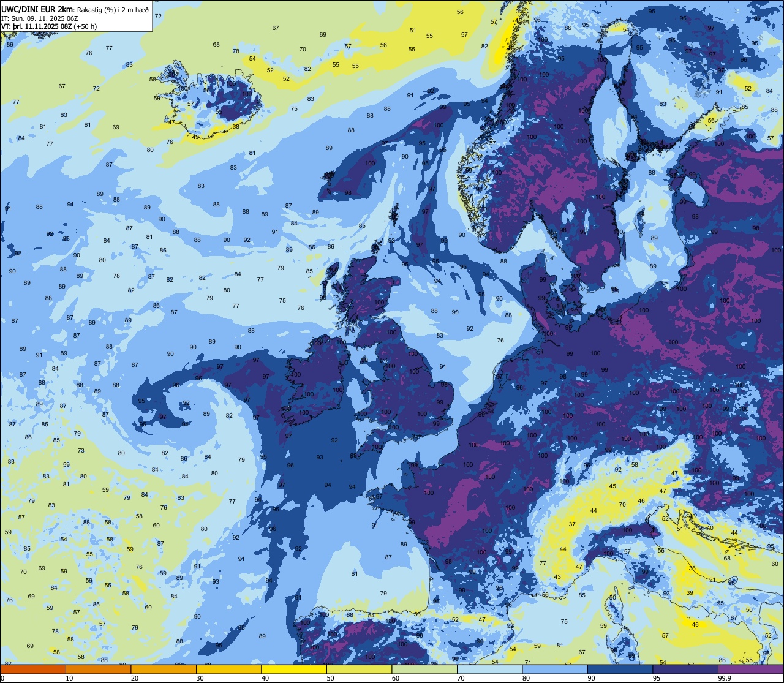Select the legend swatch between 50 and 60

pos(359,669)
